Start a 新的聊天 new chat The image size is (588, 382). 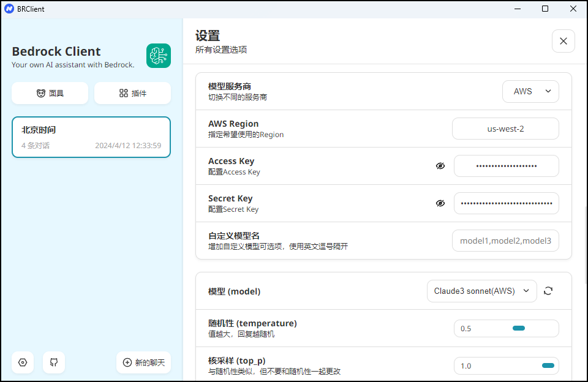143,362
